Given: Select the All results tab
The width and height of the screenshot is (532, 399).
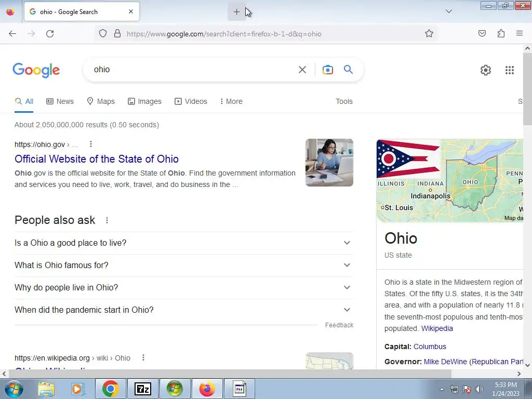Looking at the screenshot, I should pyautogui.click(x=24, y=101).
